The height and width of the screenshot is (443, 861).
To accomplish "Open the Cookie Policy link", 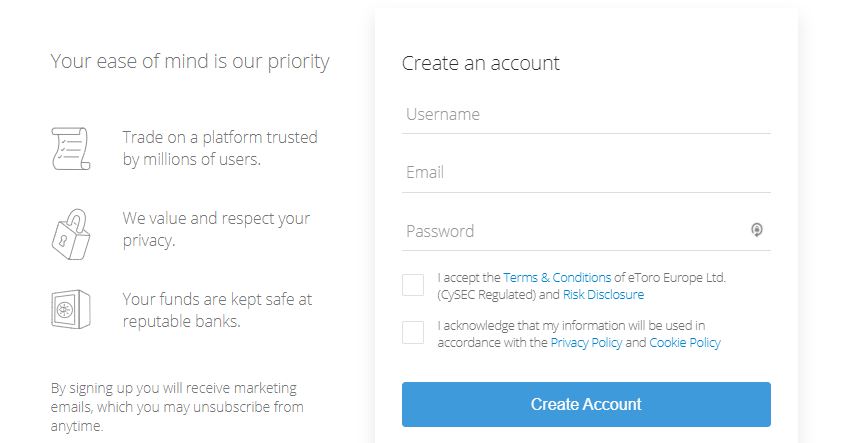I will [685, 343].
